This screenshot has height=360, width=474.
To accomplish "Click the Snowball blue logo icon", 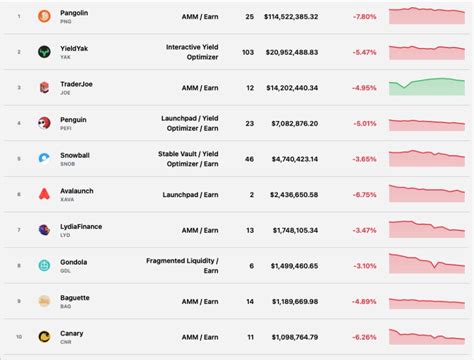I will 44,158.
